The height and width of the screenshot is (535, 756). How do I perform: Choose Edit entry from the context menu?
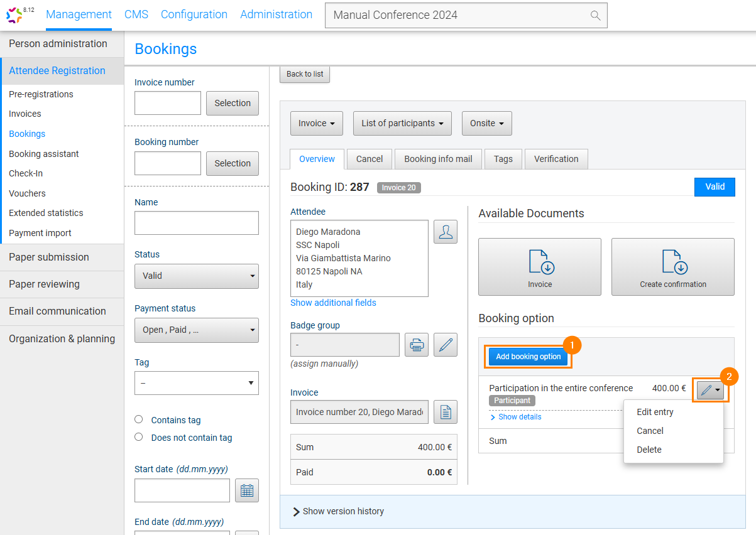[x=655, y=412]
